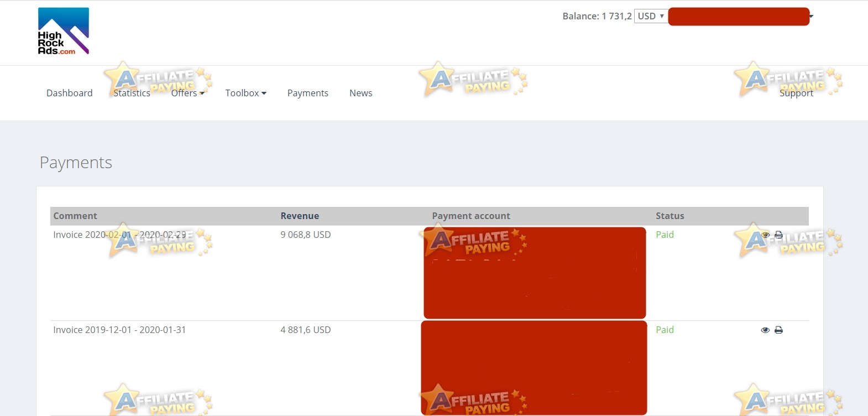Select the Invoice 2020-02-01 - 2020-02-29 comment
This screenshot has height=416, width=868.
point(120,235)
